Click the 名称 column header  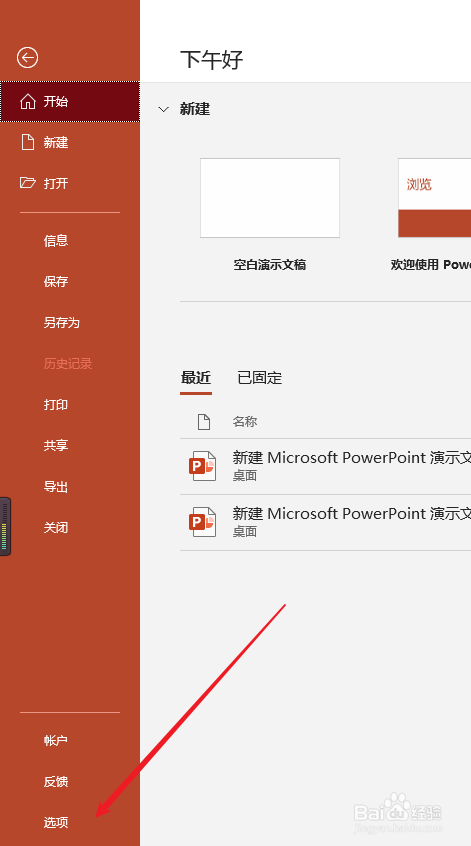(244, 422)
